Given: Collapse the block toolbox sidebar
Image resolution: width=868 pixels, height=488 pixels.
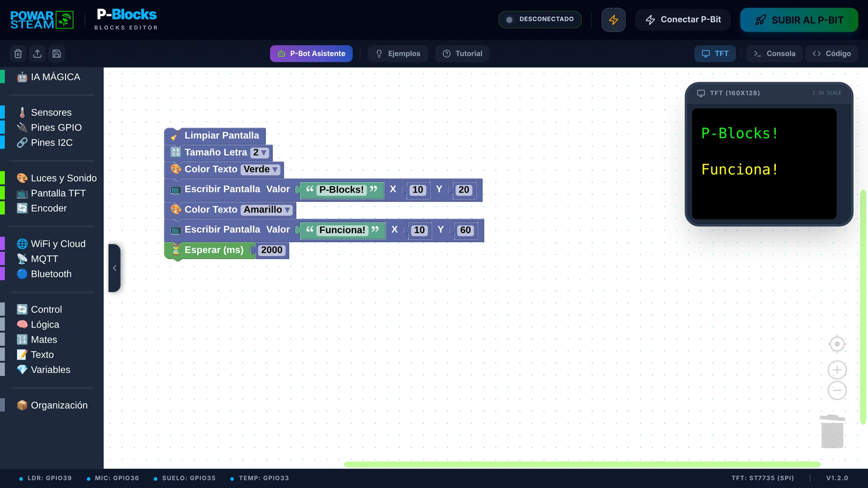Looking at the screenshot, I should [114, 268].
